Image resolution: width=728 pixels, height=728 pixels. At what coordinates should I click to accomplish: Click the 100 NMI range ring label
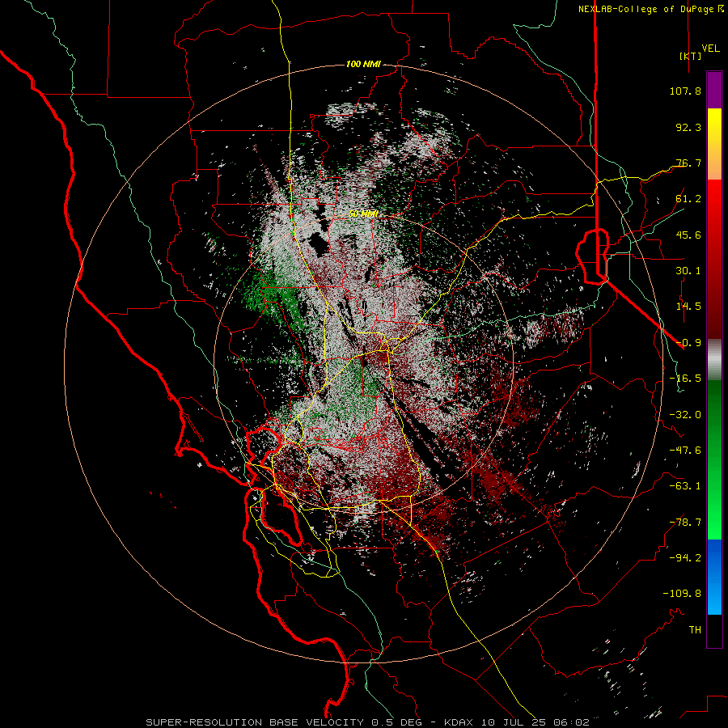(x=363, y=64)
